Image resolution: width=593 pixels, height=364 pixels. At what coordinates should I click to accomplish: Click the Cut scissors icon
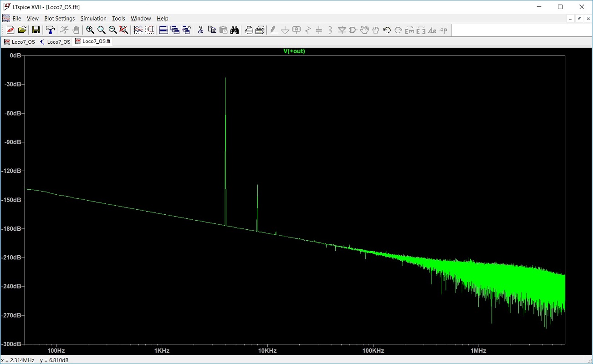(200, 30)
